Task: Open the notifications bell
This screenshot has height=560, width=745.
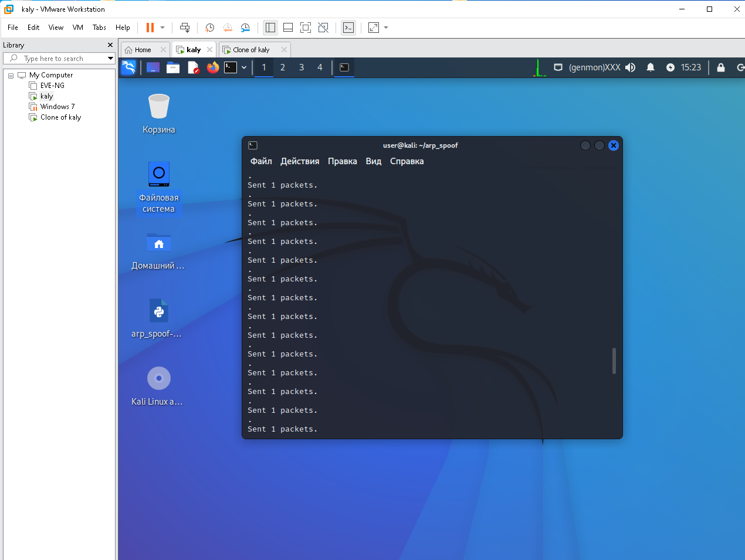Action: tap(651, 67)
